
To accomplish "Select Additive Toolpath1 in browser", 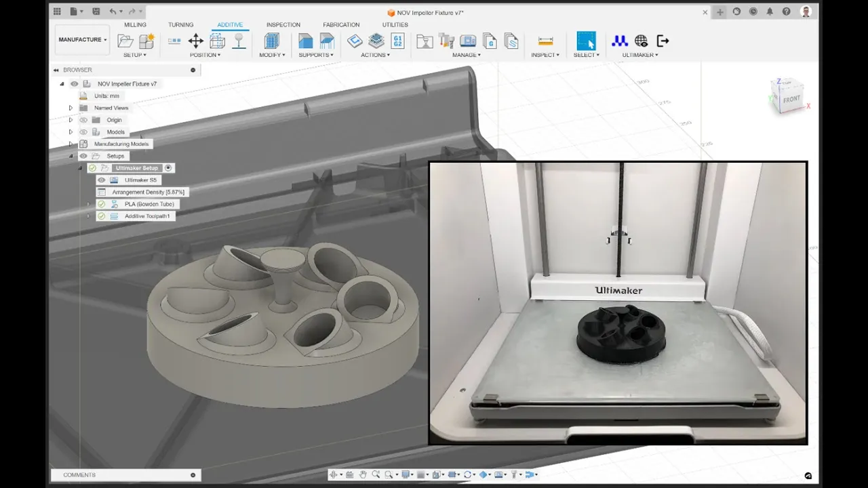I will [x=147, y=216].
